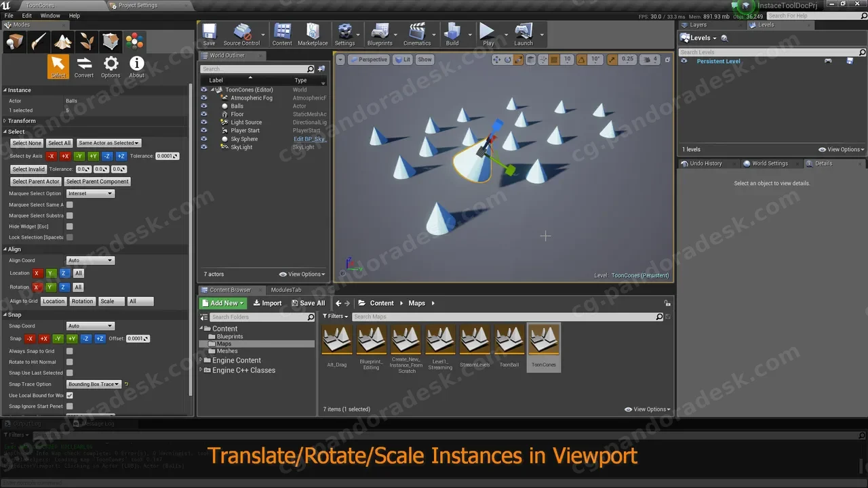Hide the Floor actor with eye icon
This screenshot has width=868, height=488.
204,114
